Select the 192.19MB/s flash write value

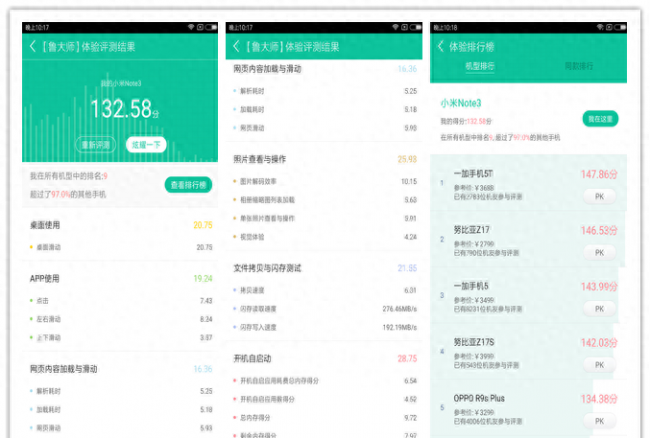(400, 327)
